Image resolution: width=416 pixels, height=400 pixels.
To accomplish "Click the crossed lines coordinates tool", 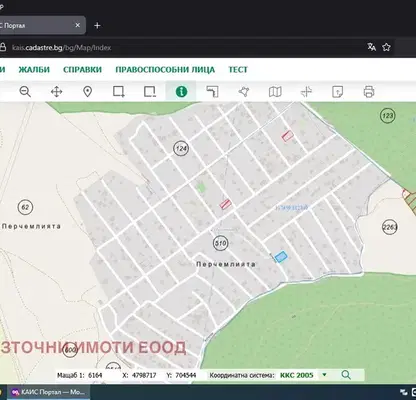I will (306, 91).
